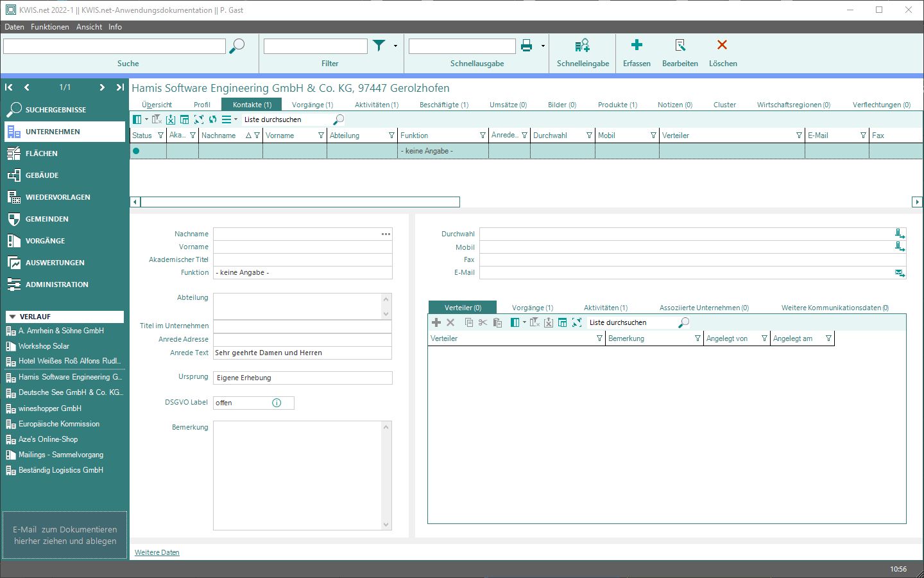924x578 pixels.
Task: Go to SUCHERGEBNISSE in sidebar
Action: point(64,110)
